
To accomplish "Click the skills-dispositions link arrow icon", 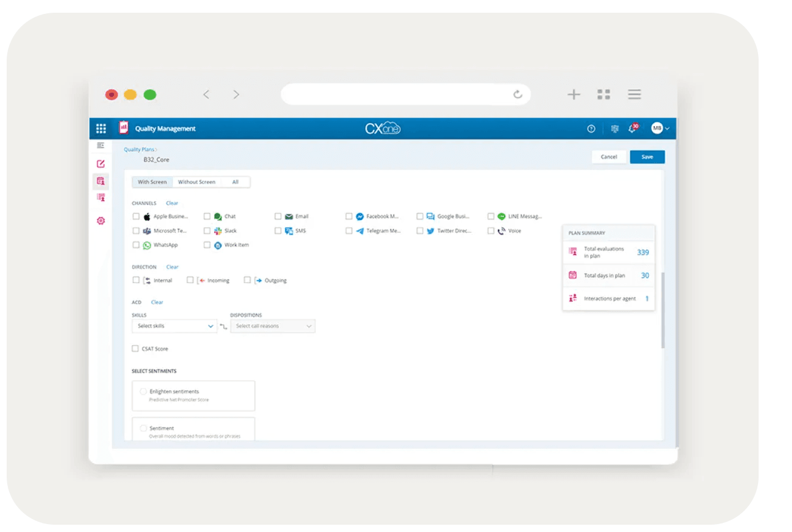I will click(x=224, y=327).
